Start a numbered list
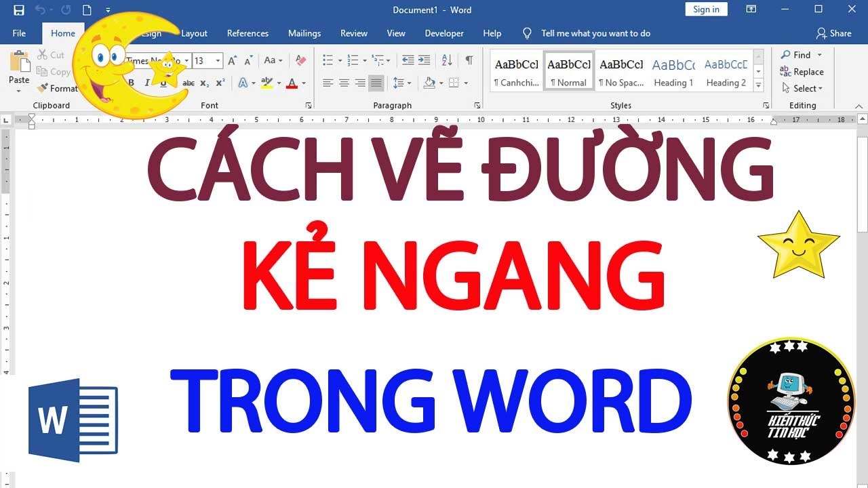The image size is (868, 488). pyautogui.click(x=352, y=60)
